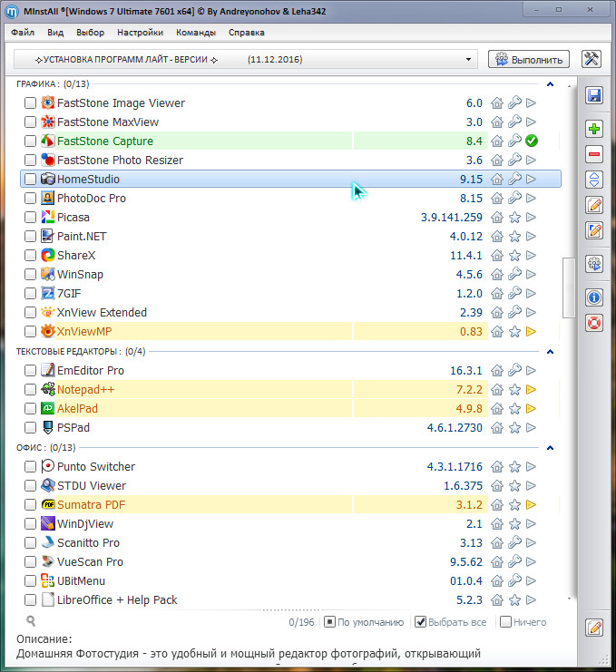Click the up/down move arrows sidebar icon
616x672 pixels.
(x=594, y=180)
